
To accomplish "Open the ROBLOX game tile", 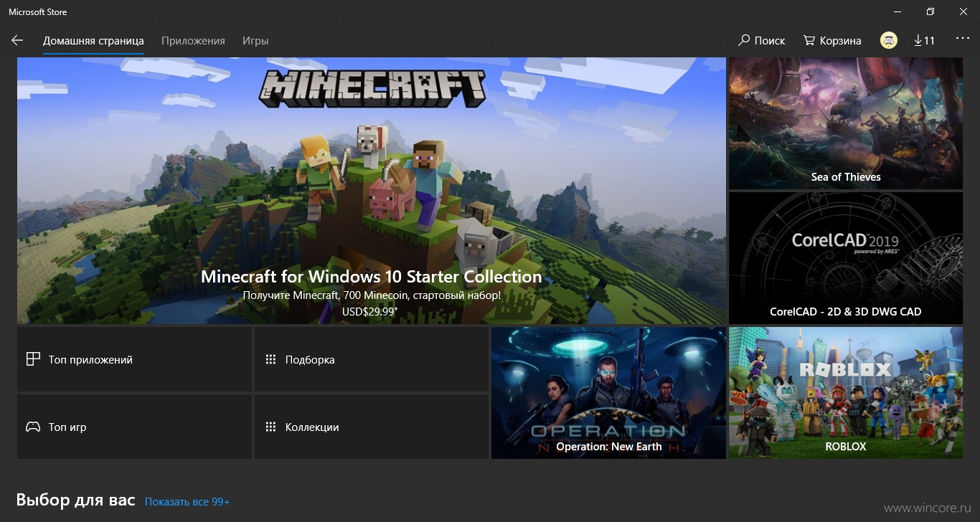I will (846, 393).
